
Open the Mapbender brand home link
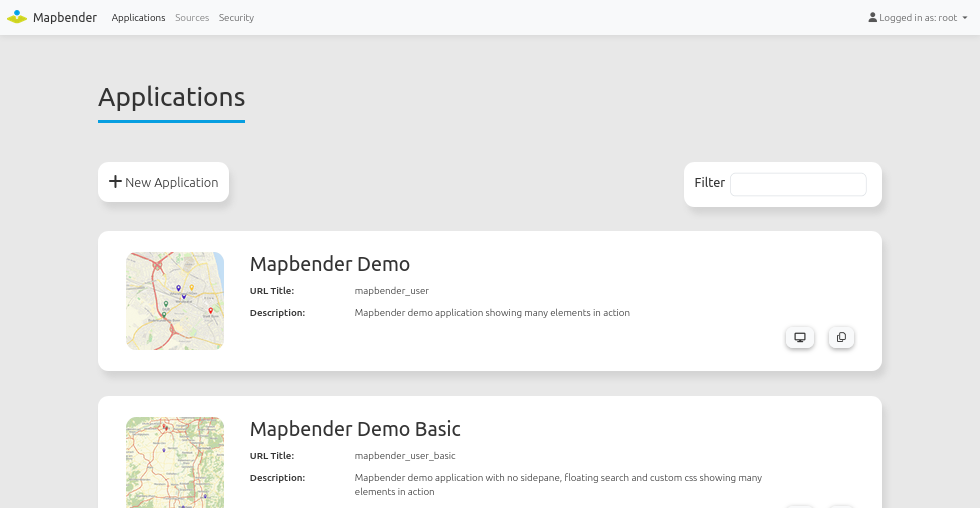[x=52, y=17]
